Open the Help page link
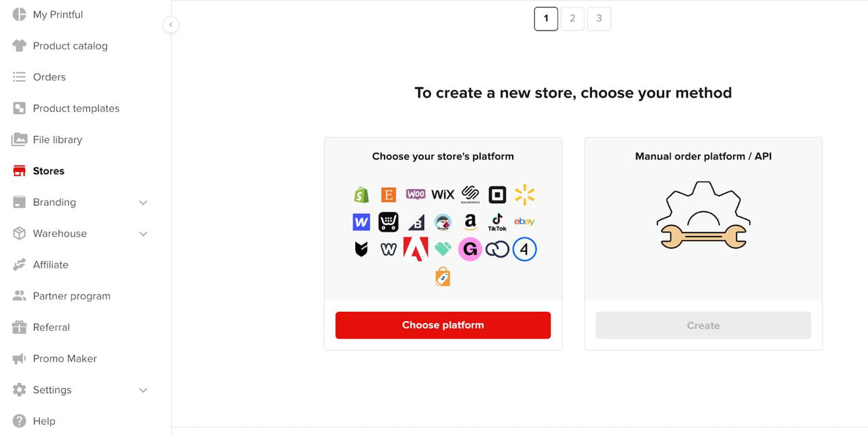Screen dimensions: 868x437 [44, 421]
